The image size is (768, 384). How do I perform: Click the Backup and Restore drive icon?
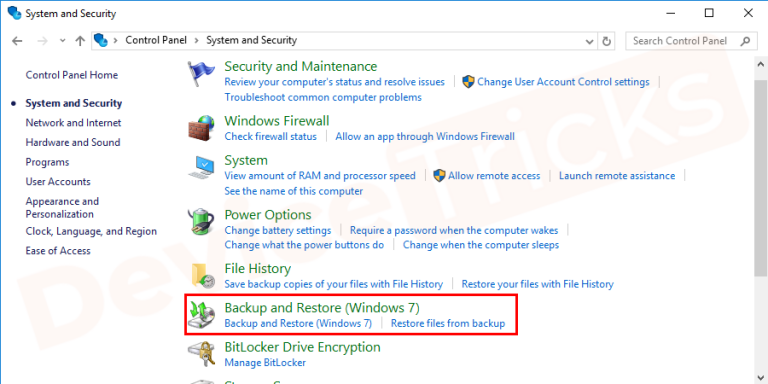tap(201, 315)
